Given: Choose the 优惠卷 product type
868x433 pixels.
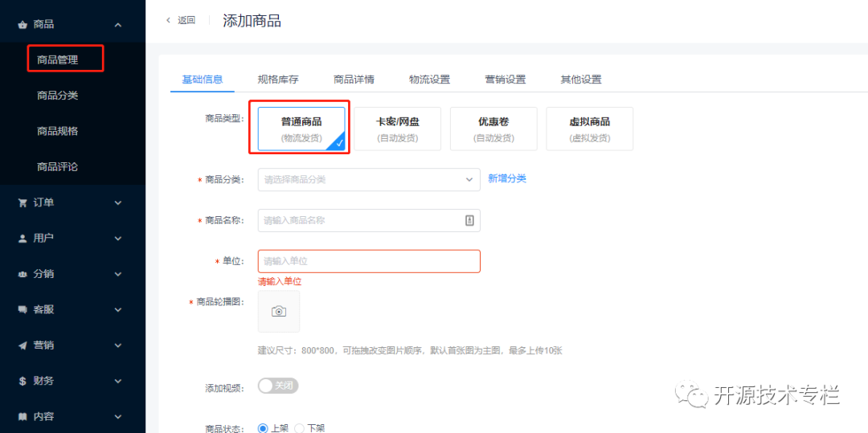Looking at the screenshot, I should (x=493, y=129).
